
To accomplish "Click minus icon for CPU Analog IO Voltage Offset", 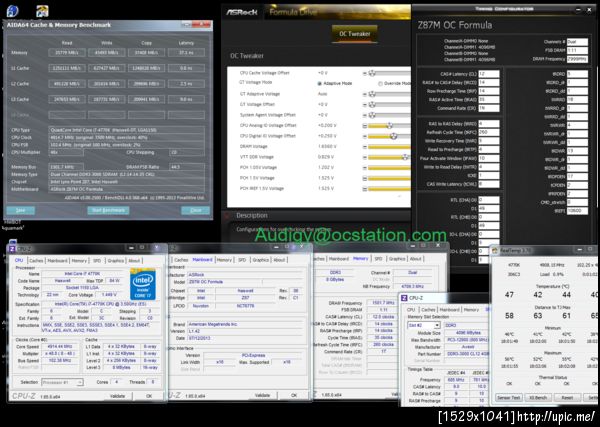I will tap(365, 125).
